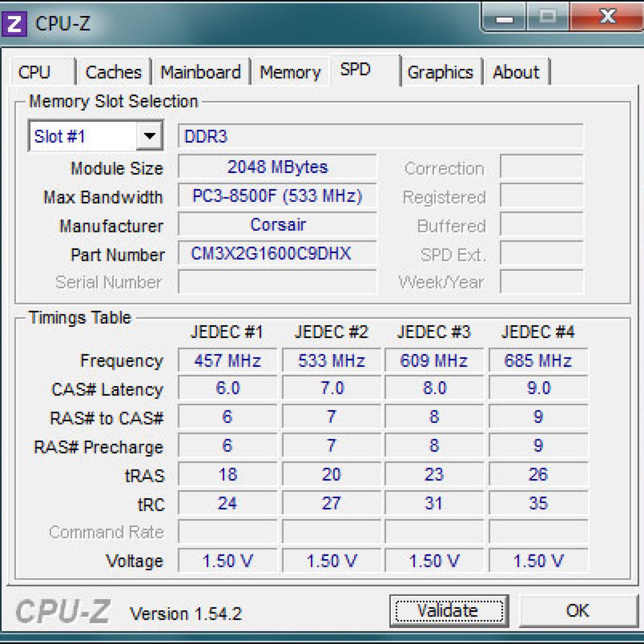Screen dimensions: 644x644
Task: Close the CPU-Z window
Action: pyautogui.click(x=607, y=17)
